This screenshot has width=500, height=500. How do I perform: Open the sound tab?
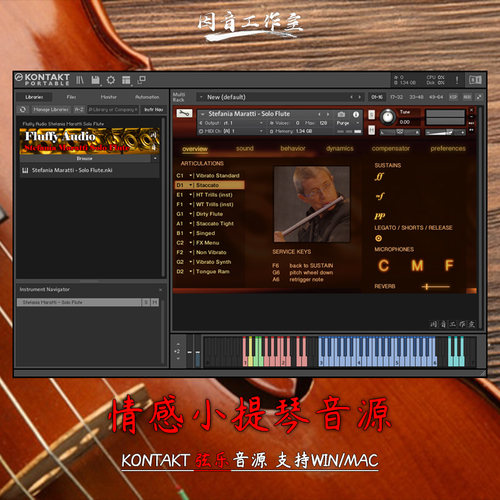pos(245,148)
